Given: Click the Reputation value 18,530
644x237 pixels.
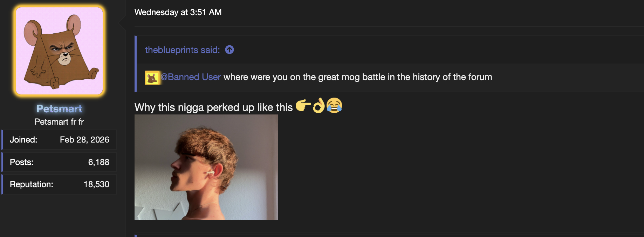Looking at the screenshot, I should (x=96, y=184).
